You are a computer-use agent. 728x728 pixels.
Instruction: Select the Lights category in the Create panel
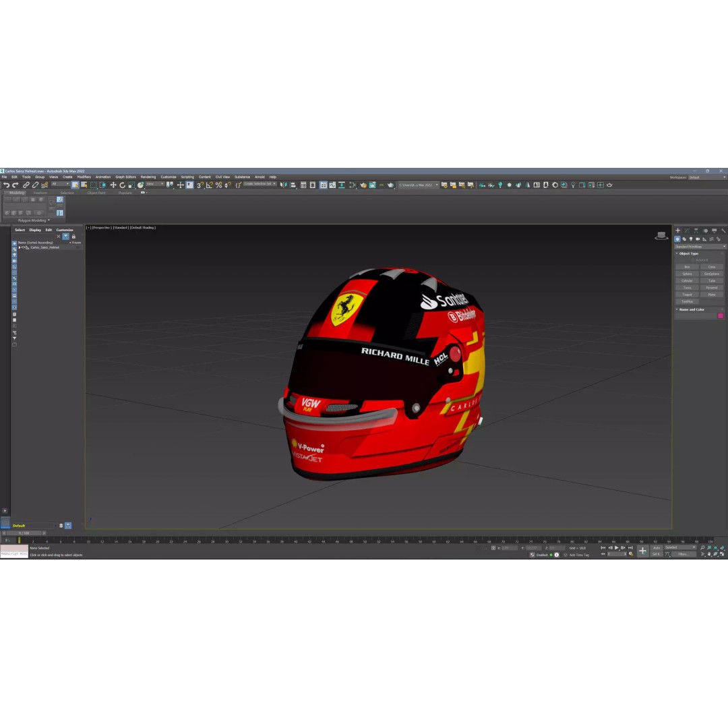[691, 239]
